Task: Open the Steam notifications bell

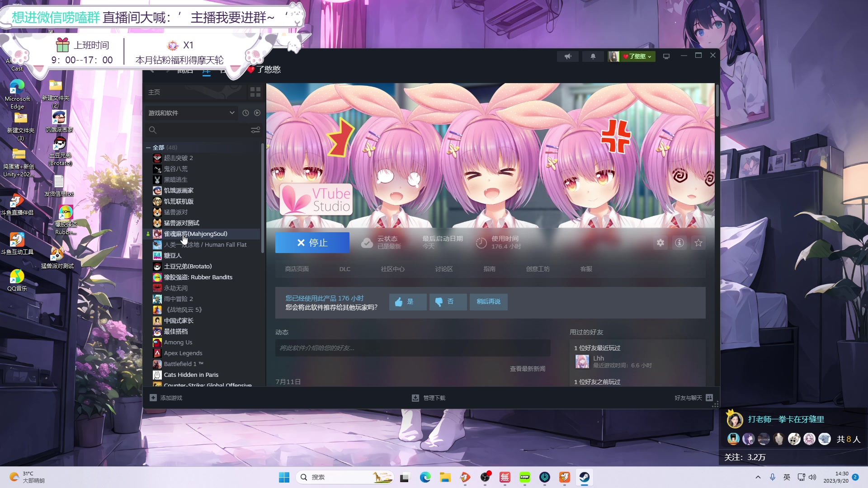Action: pyautogui.click(x=593, y=56)
